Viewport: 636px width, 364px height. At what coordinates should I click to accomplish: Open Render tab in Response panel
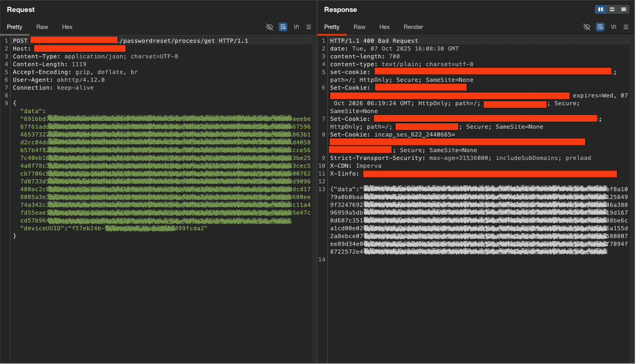[x=413, y=27]
